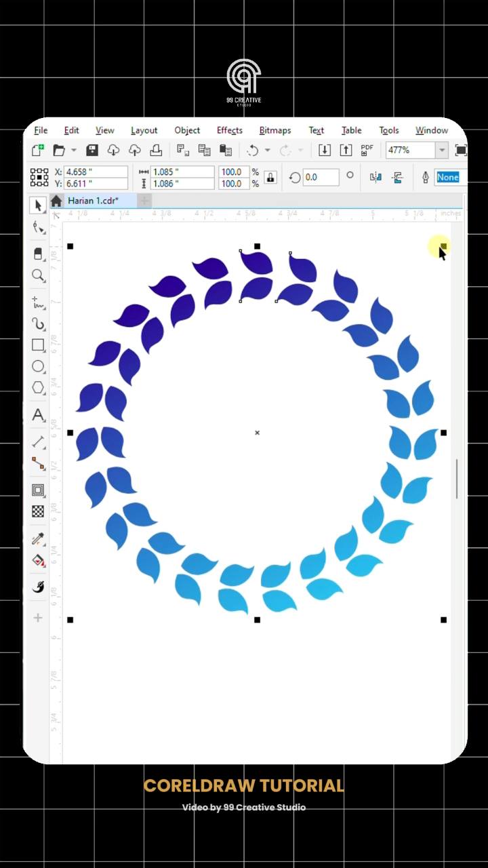The image size is (488, 868).
Task: Open the Window menu
Action: [x=432, y=130]
